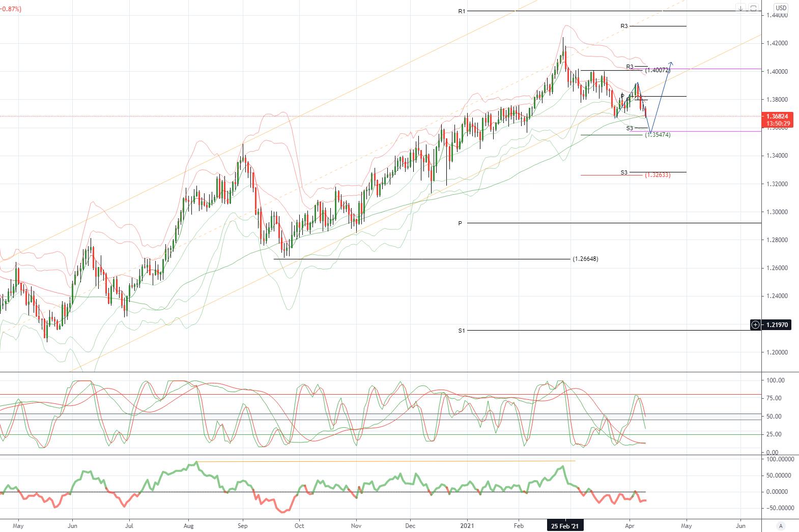Toggle auto scale with the A button
This screenshot has width=799, height=532.
[x=781, y=526]
